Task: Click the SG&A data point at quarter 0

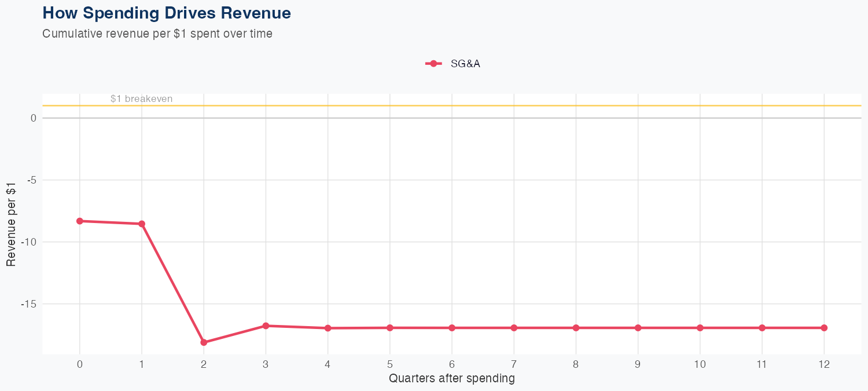Action: (80, 221)
